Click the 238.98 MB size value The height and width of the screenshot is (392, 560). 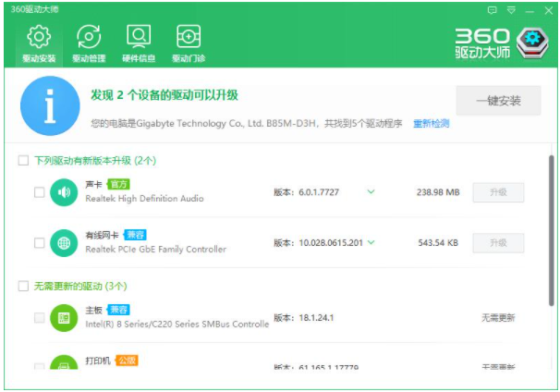pyautogui.click(x=438, y=192)
